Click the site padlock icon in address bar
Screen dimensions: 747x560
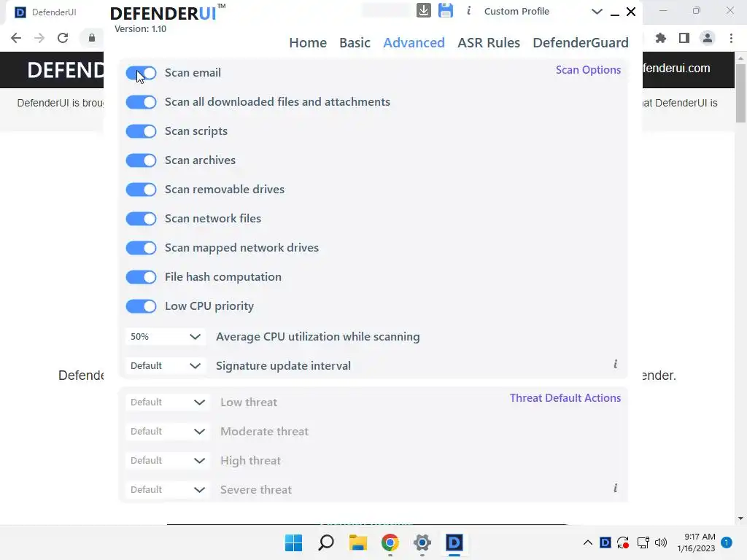click(x=92, y=38)
